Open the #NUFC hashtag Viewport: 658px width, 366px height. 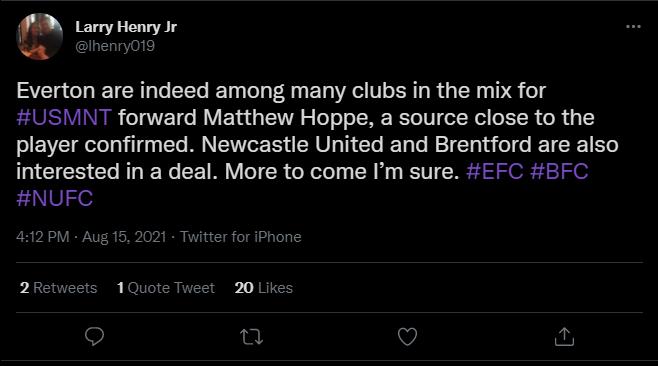(55, 198)
